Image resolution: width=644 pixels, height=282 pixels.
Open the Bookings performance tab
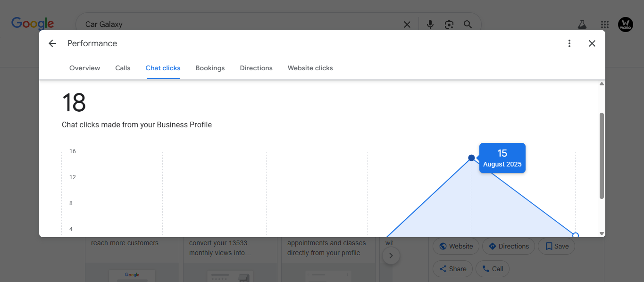[210, 68]
